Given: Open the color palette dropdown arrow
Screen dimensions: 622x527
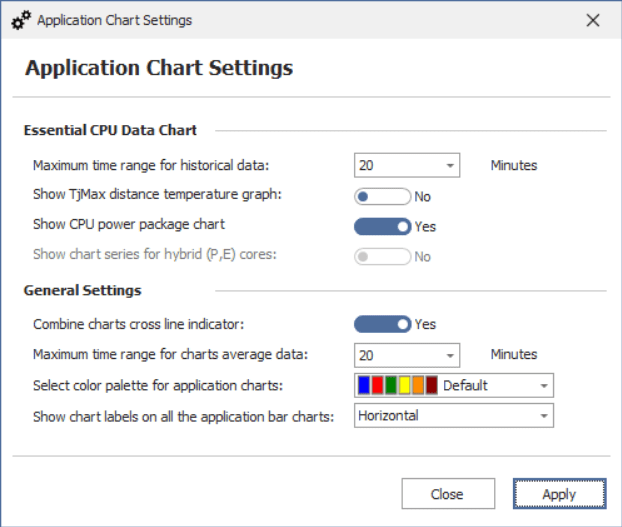Looking at the screenshot, I should coord(543,385).
